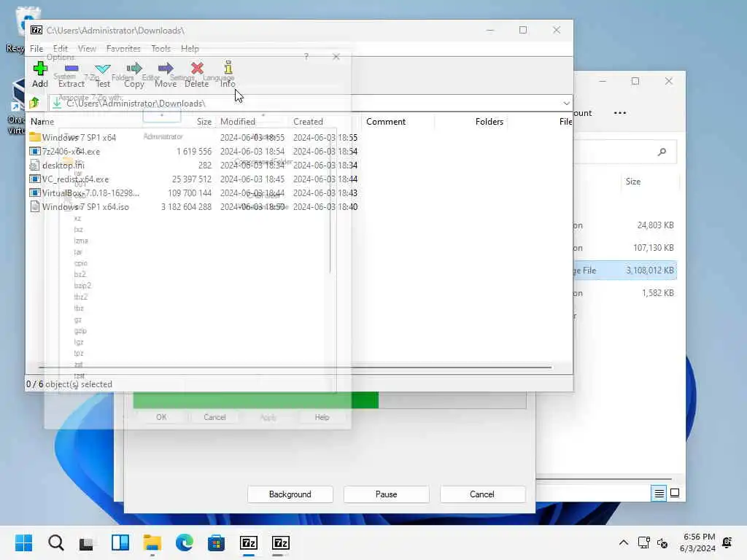Click the volume muted tray icon
Image resolution: width=747 pixels, height=560 pixels.
(x=662, y=542)
